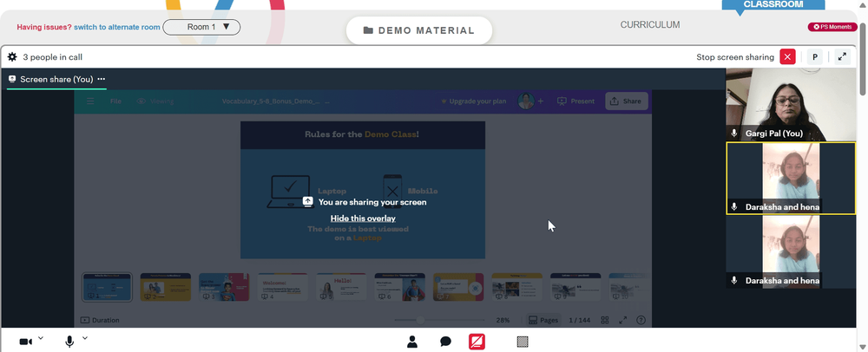Click Canva fullscreen arrows icon
Image resolution: width=868 pixels, height=352 pixels.
(622, 320)
